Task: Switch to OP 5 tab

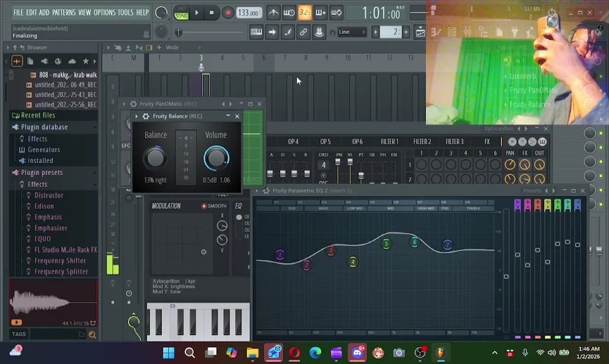Action: tap(325, 142)
